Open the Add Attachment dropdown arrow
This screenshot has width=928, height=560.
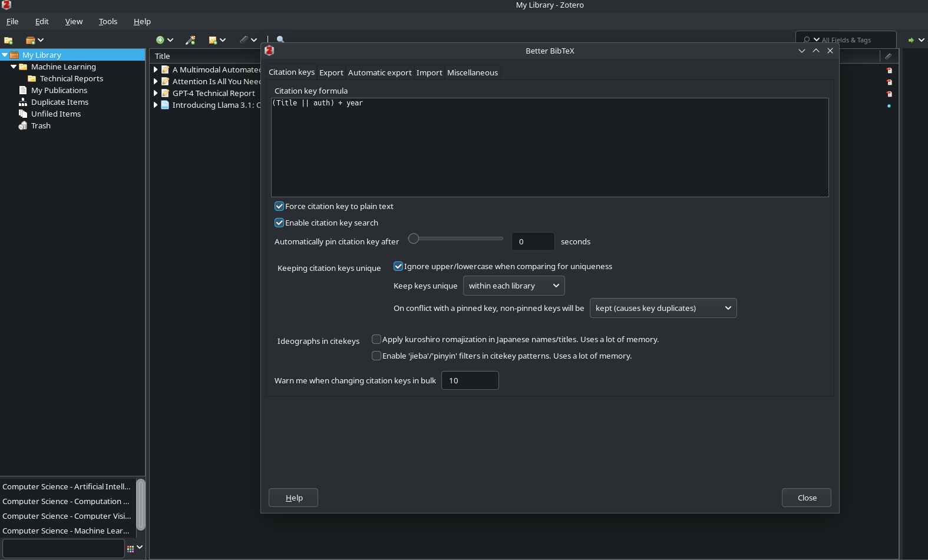pos(254,40)
